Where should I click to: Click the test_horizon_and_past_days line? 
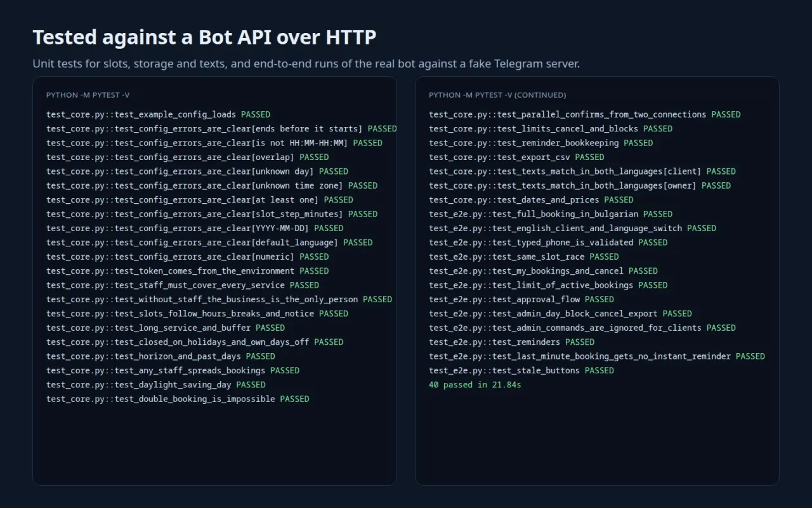[x=160, y=356]
